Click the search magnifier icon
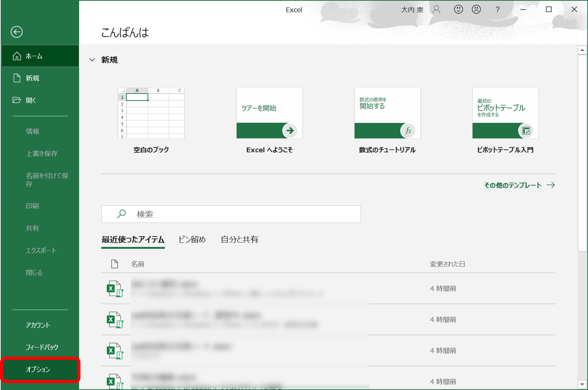The width and height of the screenshot is (588, 390). click(x=121, y=214)
